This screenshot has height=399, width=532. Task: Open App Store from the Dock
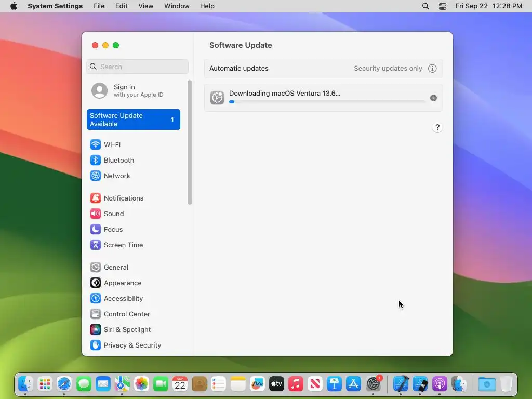tap(353, 384)
